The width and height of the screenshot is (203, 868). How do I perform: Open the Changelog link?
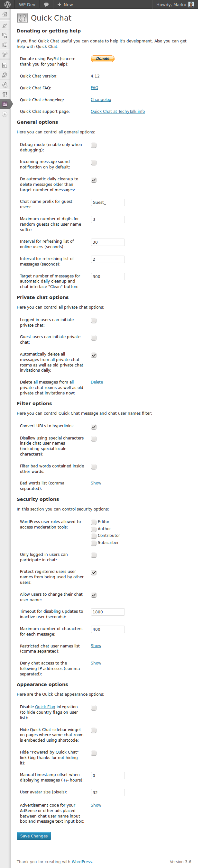click(x=101, y=100)
